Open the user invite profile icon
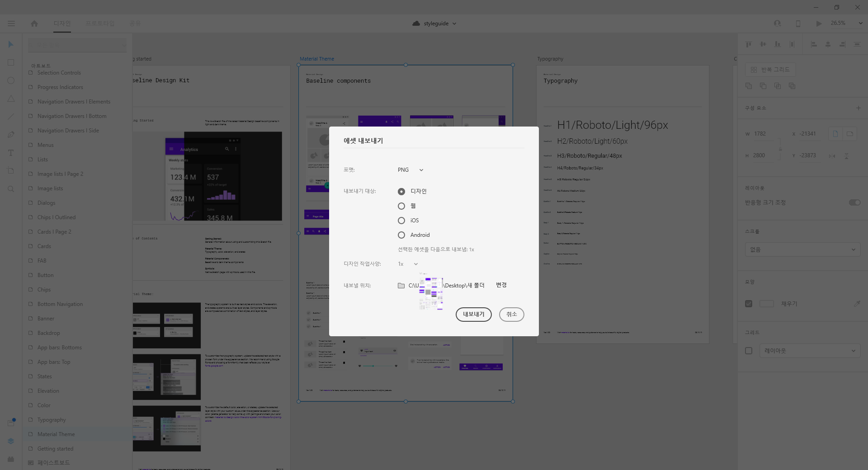 (777, 23)
